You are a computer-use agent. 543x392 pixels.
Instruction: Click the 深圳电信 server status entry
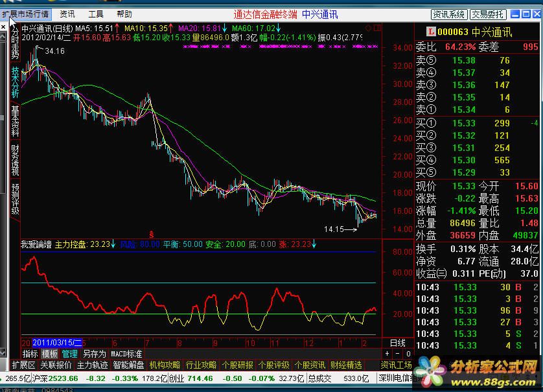(397, 378)
